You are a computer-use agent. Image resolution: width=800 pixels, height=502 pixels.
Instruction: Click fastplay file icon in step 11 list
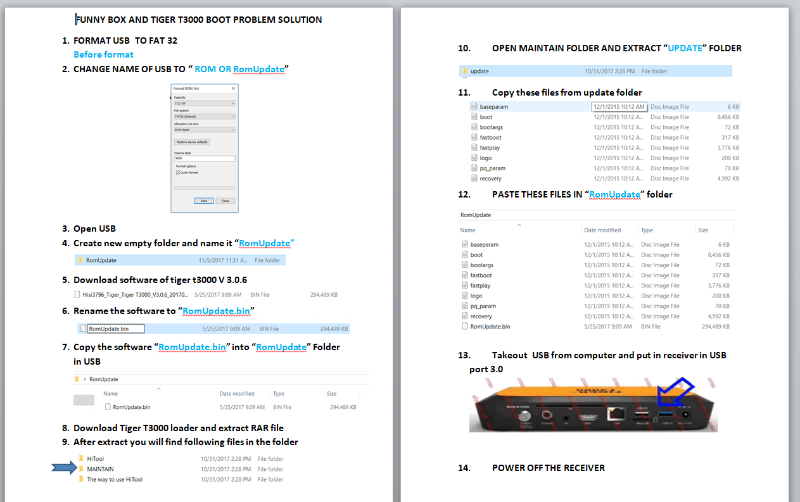coord(474,147)
